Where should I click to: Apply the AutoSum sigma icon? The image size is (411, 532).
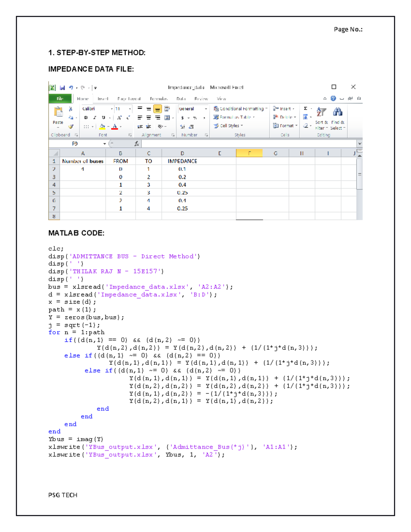305,109
